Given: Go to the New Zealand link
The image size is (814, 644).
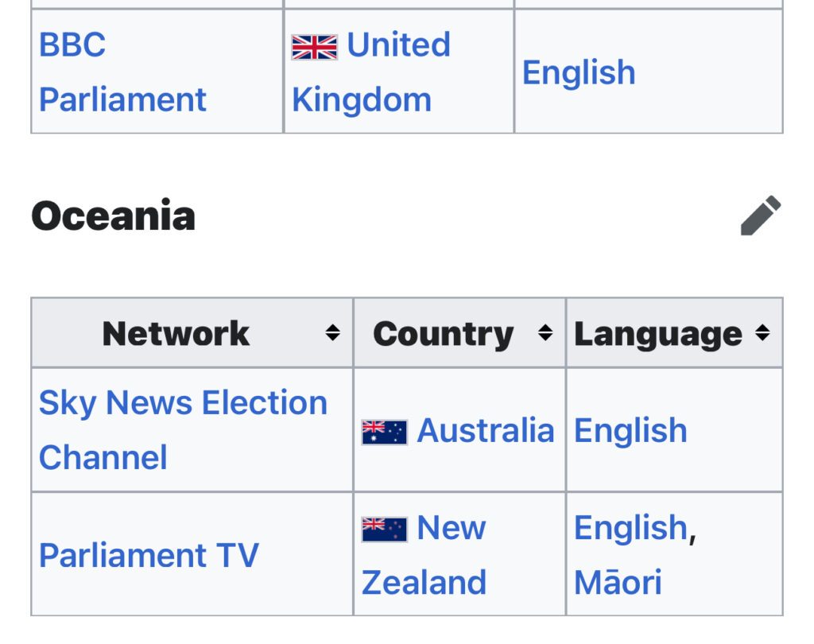Looking at the screenshot, I should point(424,555).
